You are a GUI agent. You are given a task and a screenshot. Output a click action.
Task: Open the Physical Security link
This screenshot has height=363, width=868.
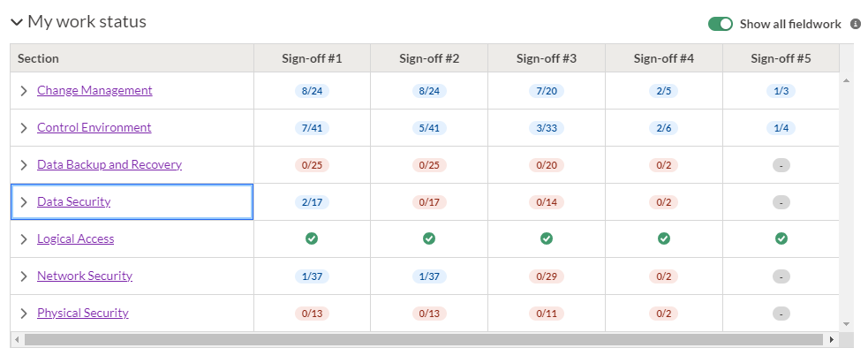[82, 313]
